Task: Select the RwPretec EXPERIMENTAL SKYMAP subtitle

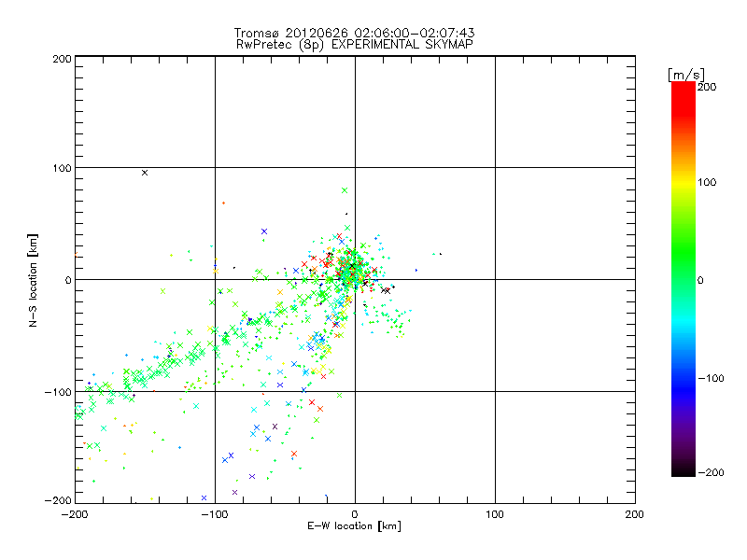Action: tap(354, 44)
